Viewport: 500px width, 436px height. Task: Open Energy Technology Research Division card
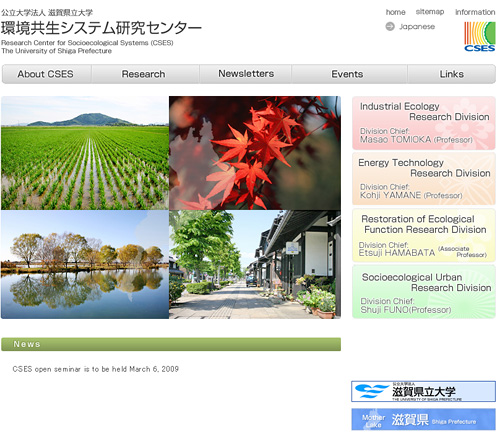(x=424, y=179)
